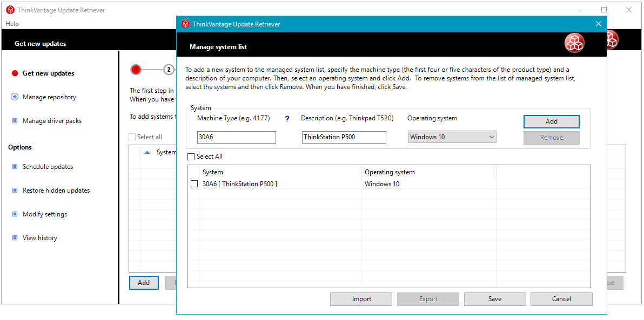
Task: Select the Manage driver packs icon
Action: (x=15, y=120)
